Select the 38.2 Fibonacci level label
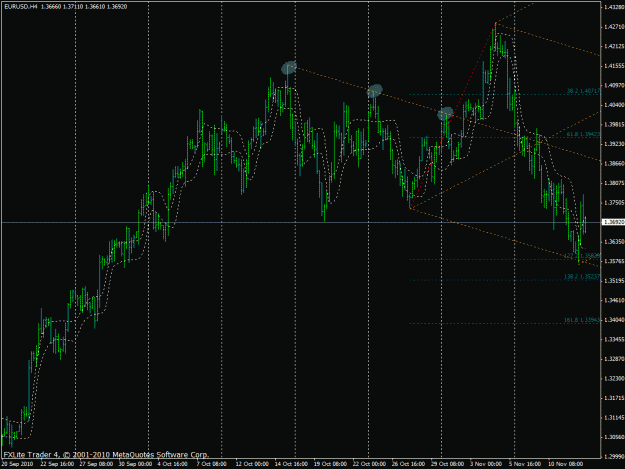Viewport: 625px width, 469px height. click(583, 91)
